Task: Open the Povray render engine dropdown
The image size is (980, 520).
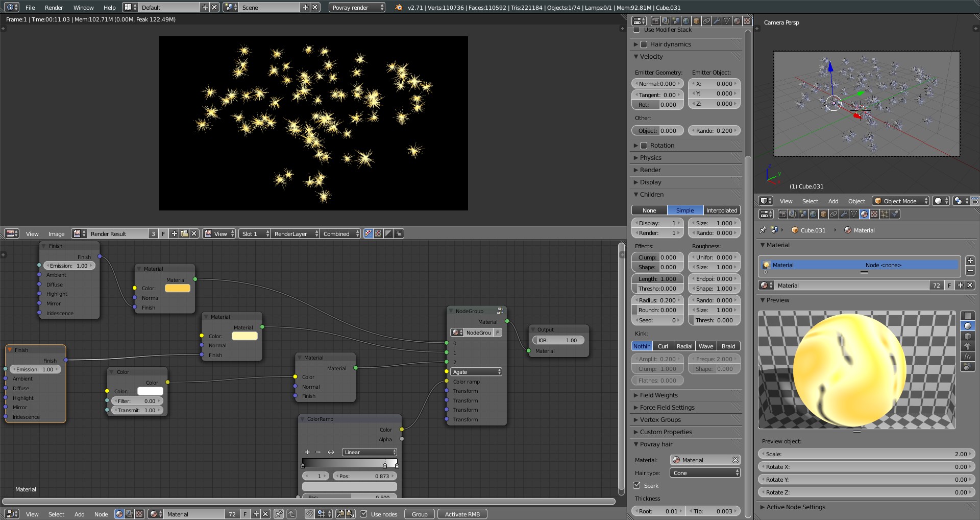Action: [357, 8]
